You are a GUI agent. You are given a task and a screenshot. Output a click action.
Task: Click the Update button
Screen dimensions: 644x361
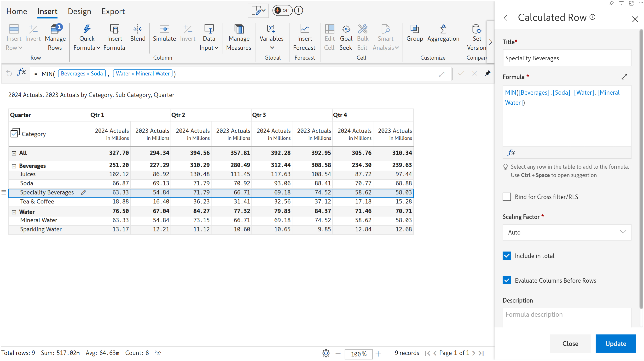pos(615,344)
